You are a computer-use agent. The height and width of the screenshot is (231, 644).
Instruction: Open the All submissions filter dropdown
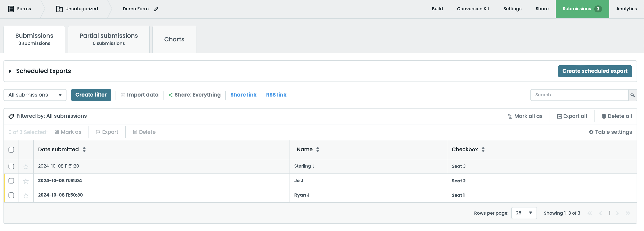[x=35, y=95]
